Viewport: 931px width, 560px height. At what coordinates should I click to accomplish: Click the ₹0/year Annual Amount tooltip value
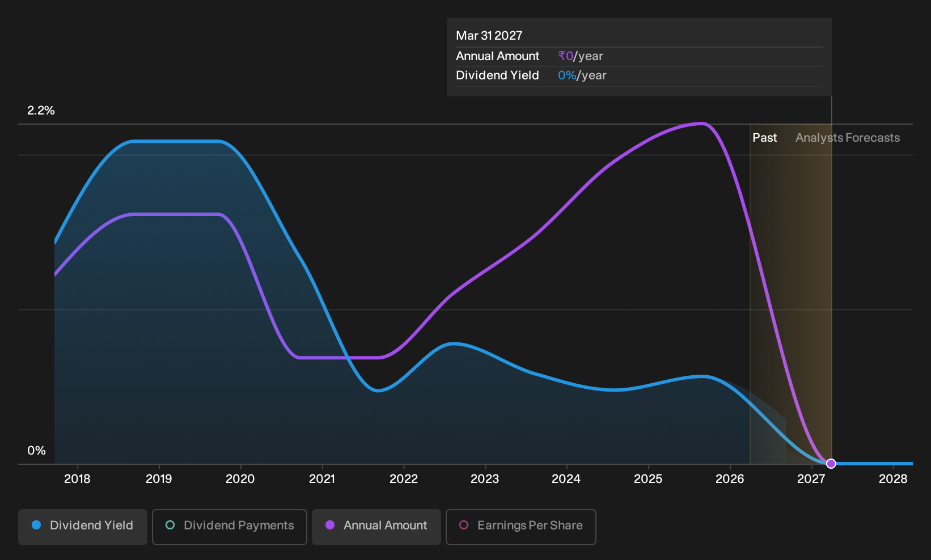(x=581, y=56)
